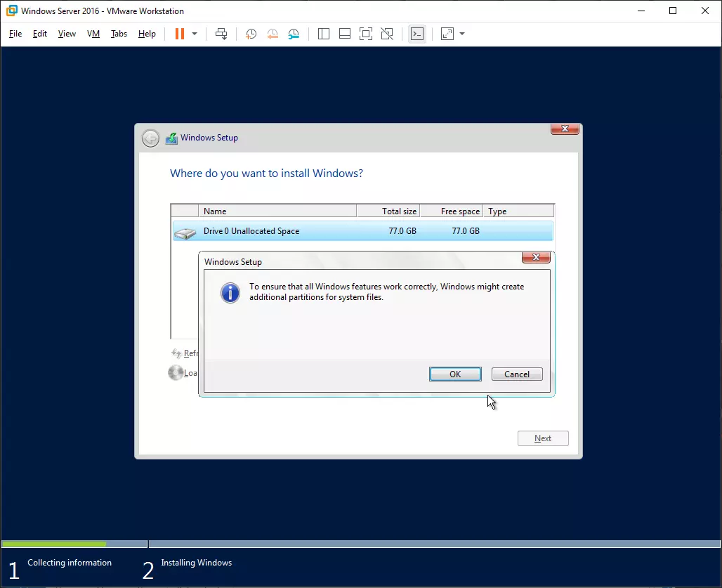This screenshot has height=588, width=722.
Task: Click the Windows Setup wizard title icon
Action: [x=171, y=138]
